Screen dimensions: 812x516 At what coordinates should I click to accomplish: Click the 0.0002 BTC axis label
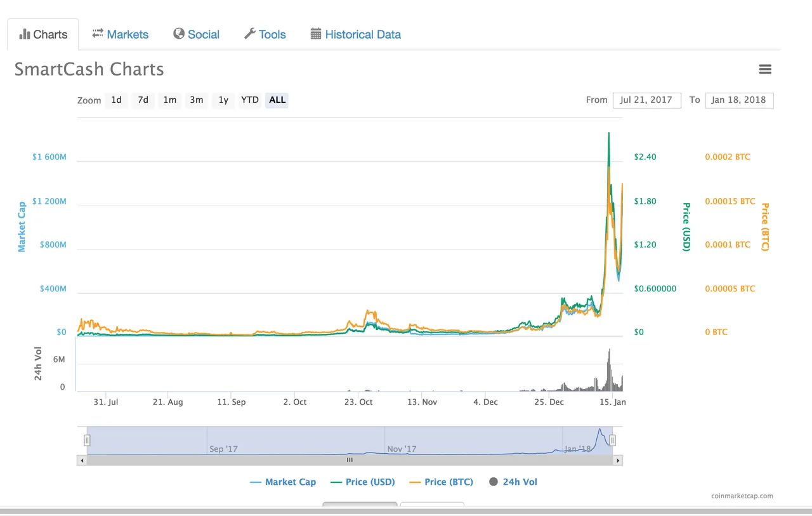[728, 157]
